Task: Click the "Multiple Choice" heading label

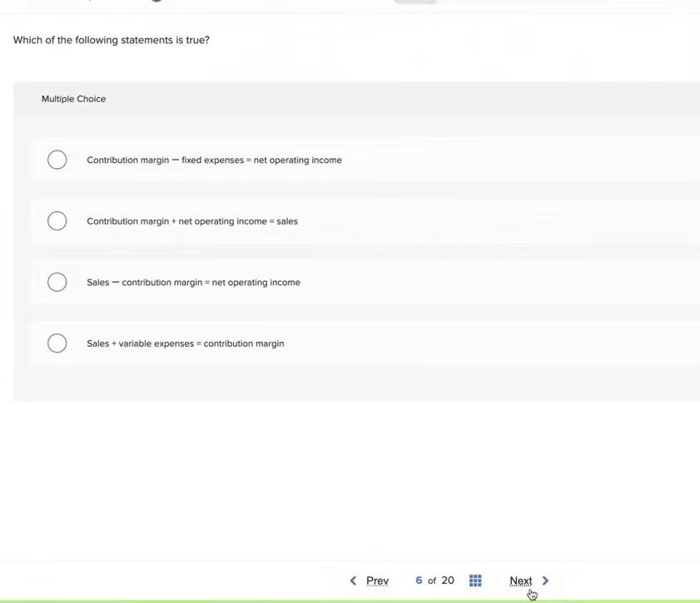Action: (73, 99)
